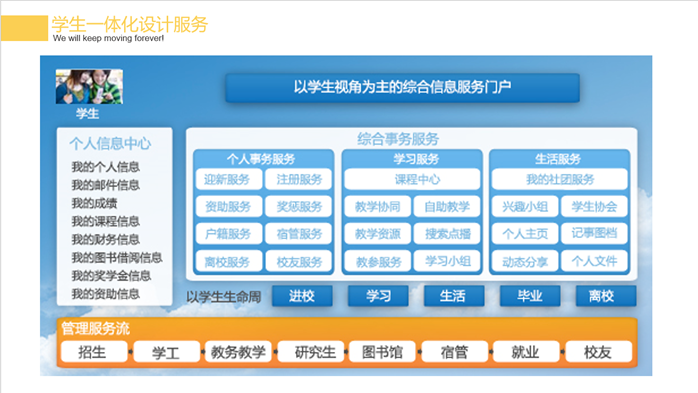
Task: Click the yellow title color block
Action: (24, 28)
